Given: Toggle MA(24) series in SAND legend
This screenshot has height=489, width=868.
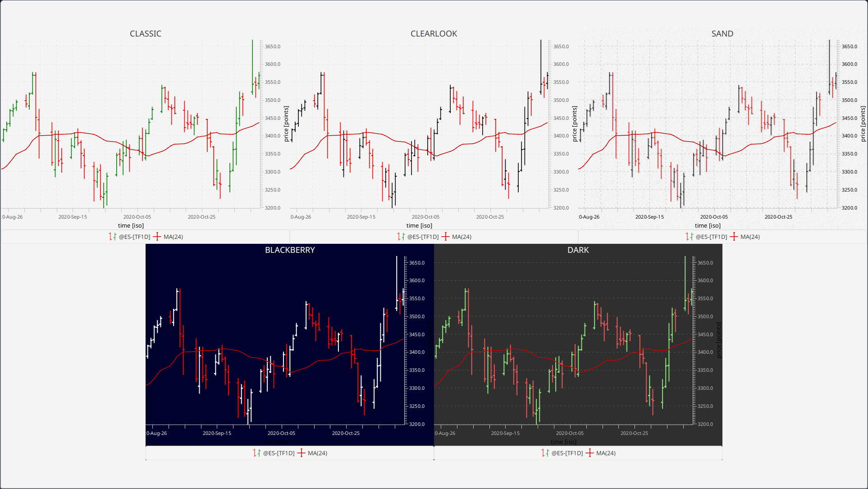Looking at the screenshot, I should 750,237.
